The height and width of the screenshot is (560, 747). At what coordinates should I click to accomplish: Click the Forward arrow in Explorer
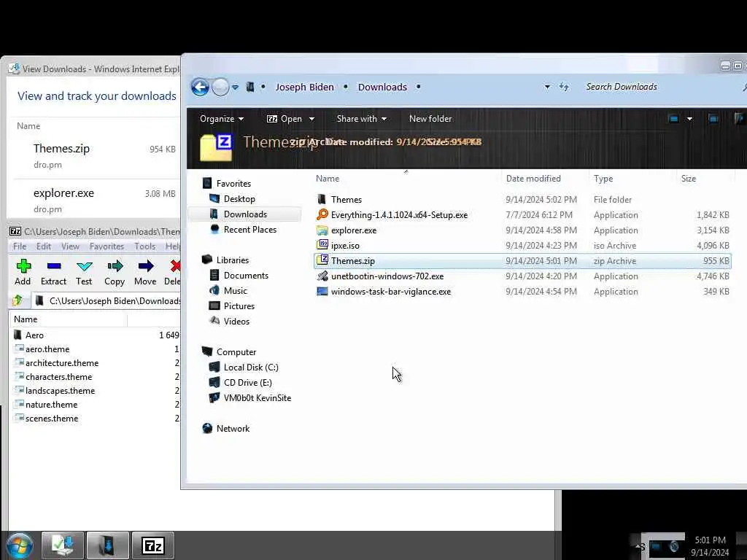pos(220,87)
